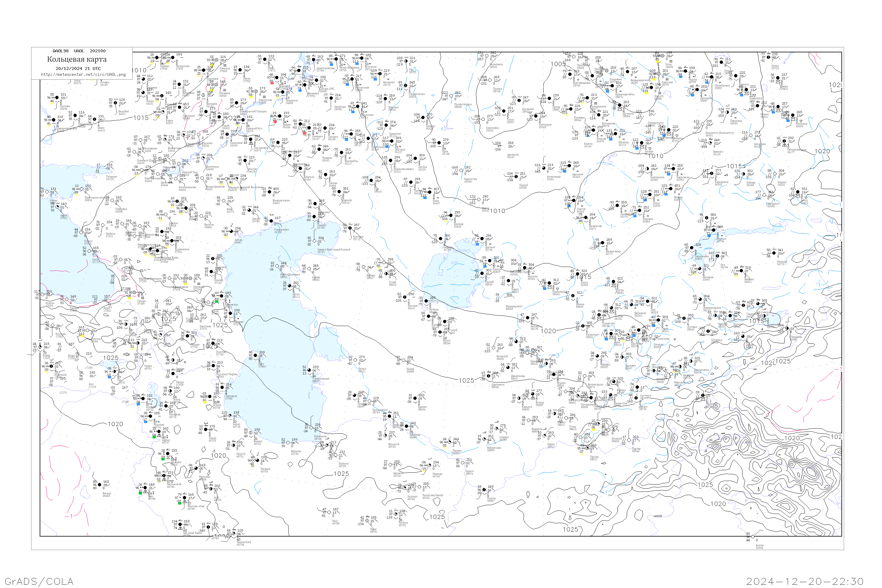This screenshot has width=882, height=588.
Task: Click the Гышгы 38987 station circle
Action: pyautogui.click(x=484, y=490)
